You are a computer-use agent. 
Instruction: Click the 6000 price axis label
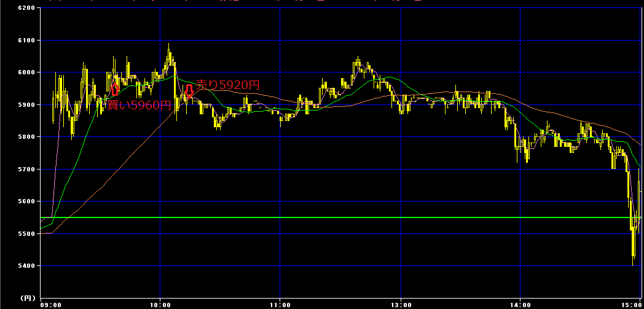[28, 72]
